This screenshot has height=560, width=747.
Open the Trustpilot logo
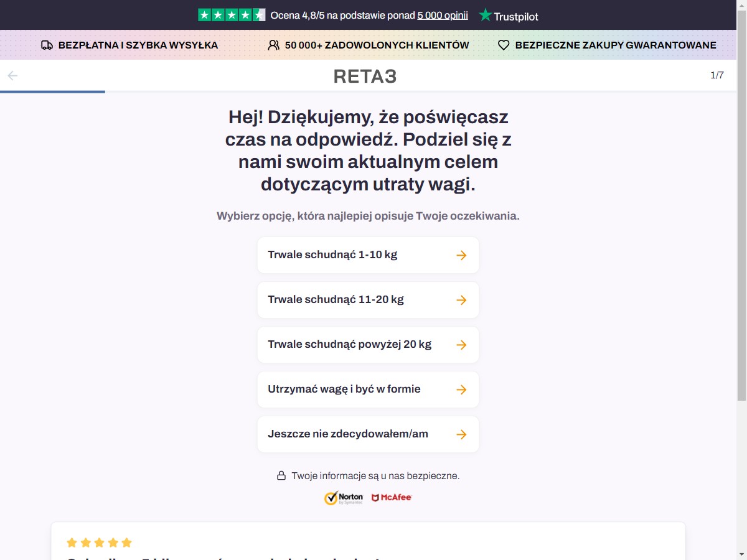(509, 16)
